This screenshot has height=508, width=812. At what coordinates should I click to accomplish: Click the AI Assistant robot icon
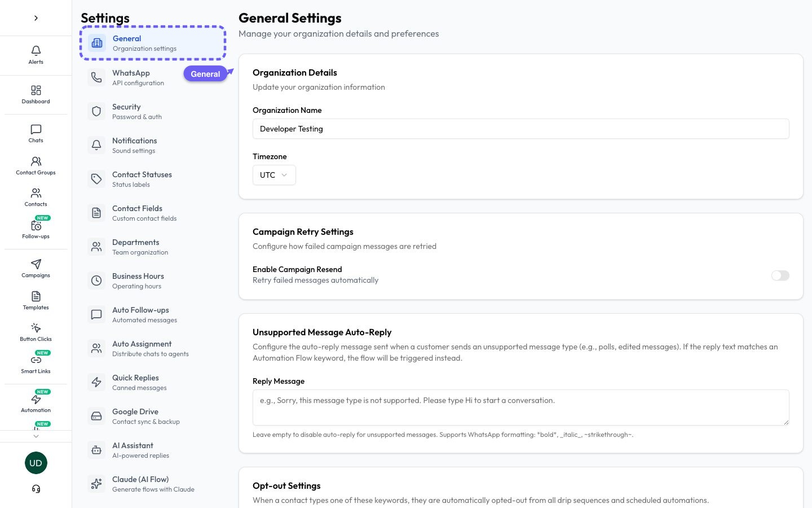96,450
